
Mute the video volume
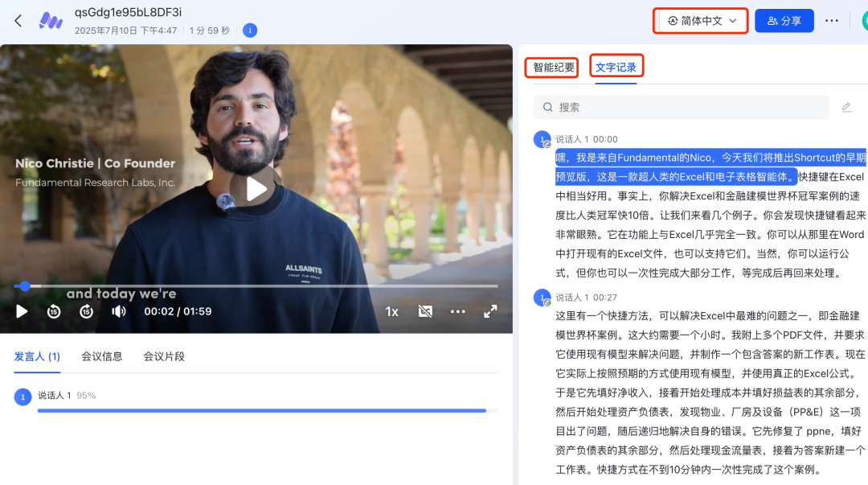pyautogui.click(x=119, y=311)
